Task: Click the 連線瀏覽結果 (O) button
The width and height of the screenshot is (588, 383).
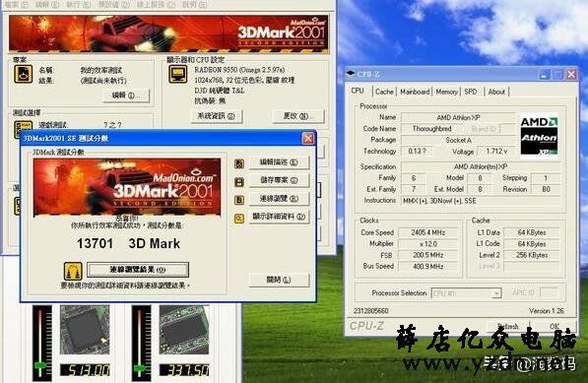Action: coord(138,270)
